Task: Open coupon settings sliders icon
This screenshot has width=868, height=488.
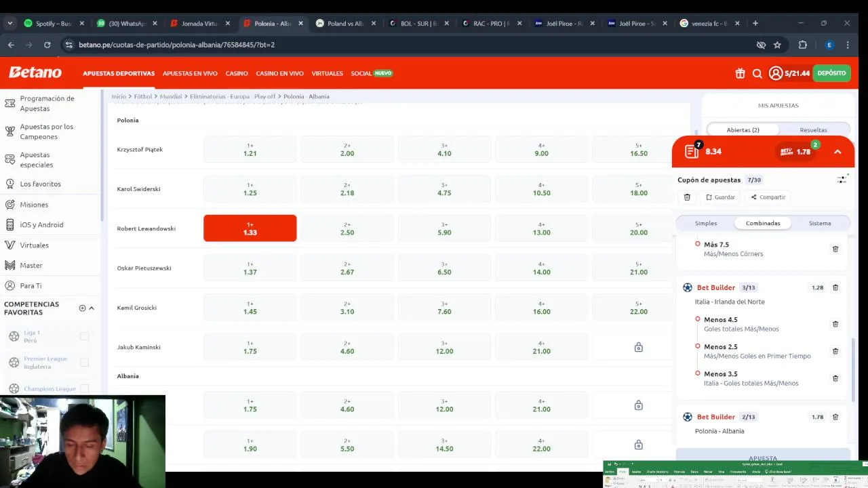Action: (x=842, y=180)
